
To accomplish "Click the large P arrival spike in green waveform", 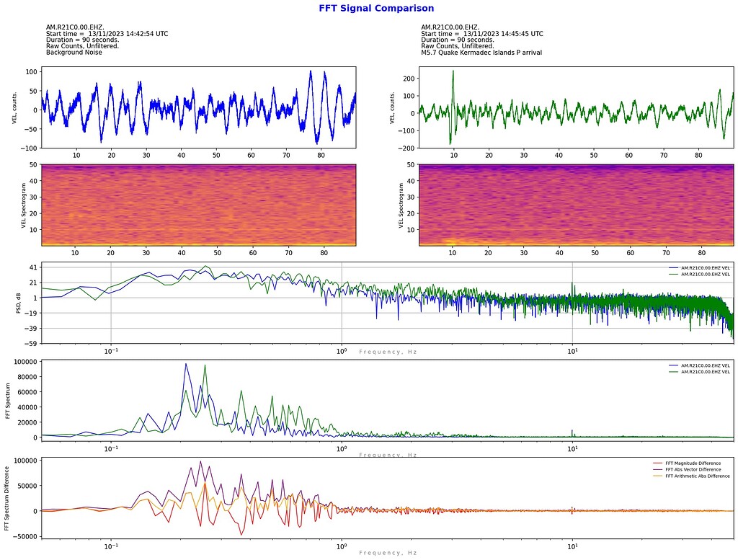I will (453, 74).
